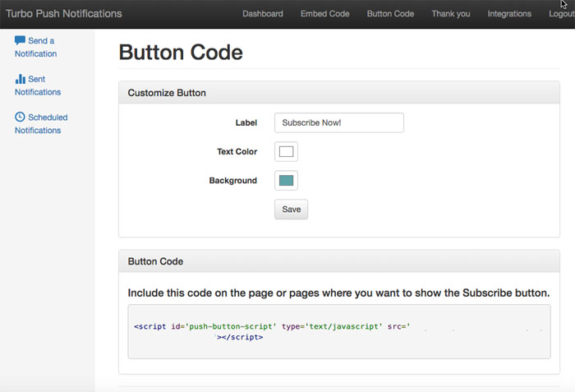Click the clock icon beside Scheduled Notifications
575x392 pixels.
(x=20, y=117)
